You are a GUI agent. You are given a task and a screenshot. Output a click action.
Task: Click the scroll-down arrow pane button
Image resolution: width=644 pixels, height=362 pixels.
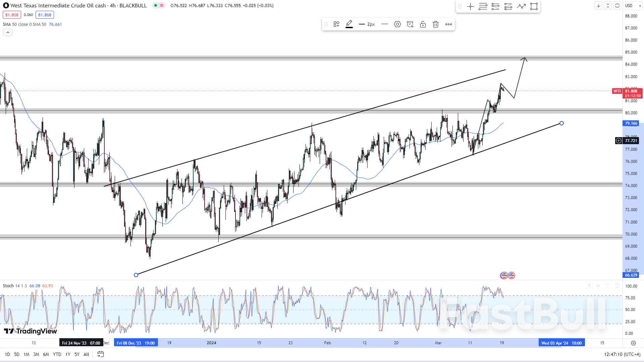[x=598, y=6]
